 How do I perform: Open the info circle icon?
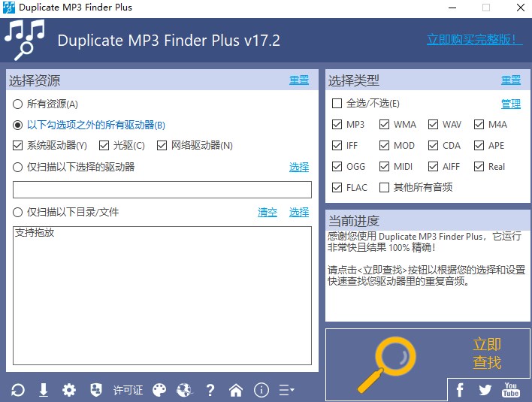pyautogui.click(x=261, y=390)
